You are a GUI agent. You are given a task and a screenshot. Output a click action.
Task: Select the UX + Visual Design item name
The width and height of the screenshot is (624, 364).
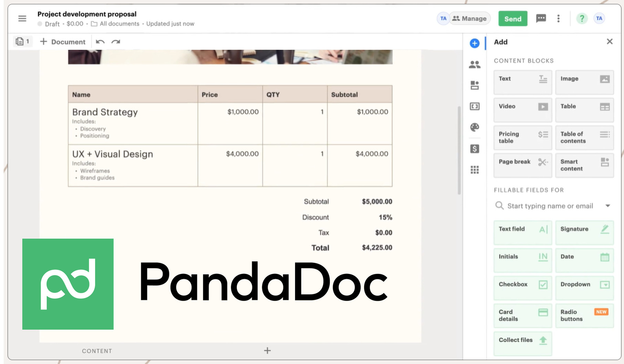113,154
